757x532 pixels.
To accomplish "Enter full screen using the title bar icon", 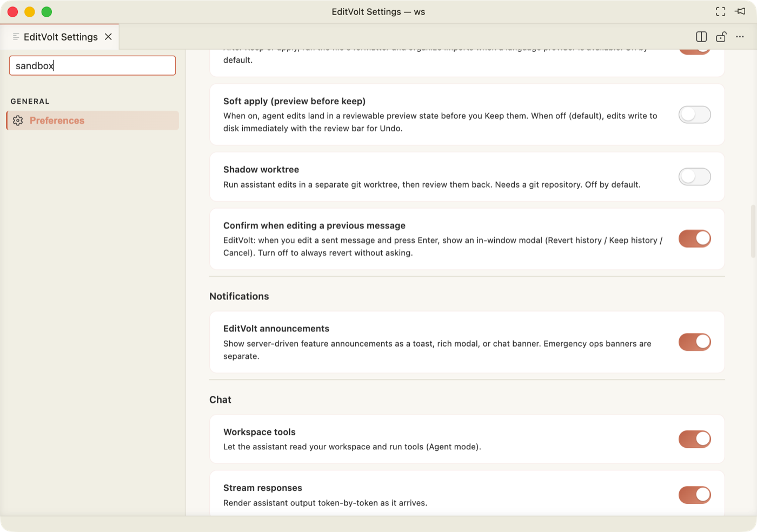I will [x=721, y=11].
